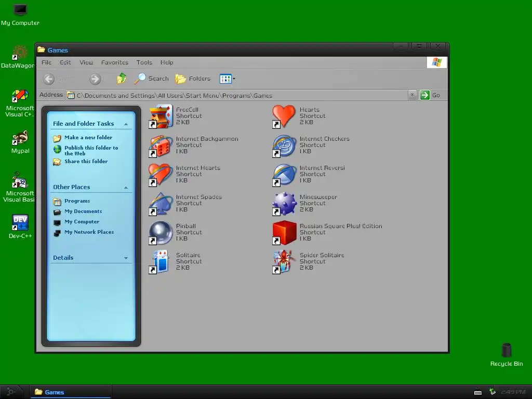Open the Search pane
This screenshot has width=532, height=399.
coord(151,79)
